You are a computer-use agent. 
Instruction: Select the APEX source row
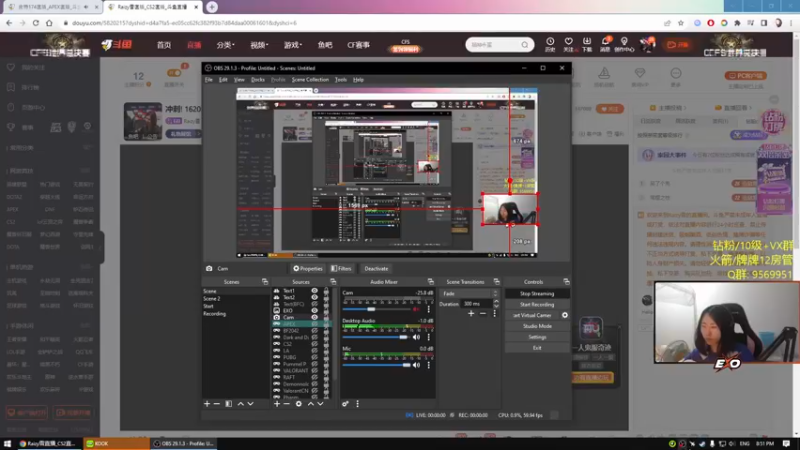302,324
